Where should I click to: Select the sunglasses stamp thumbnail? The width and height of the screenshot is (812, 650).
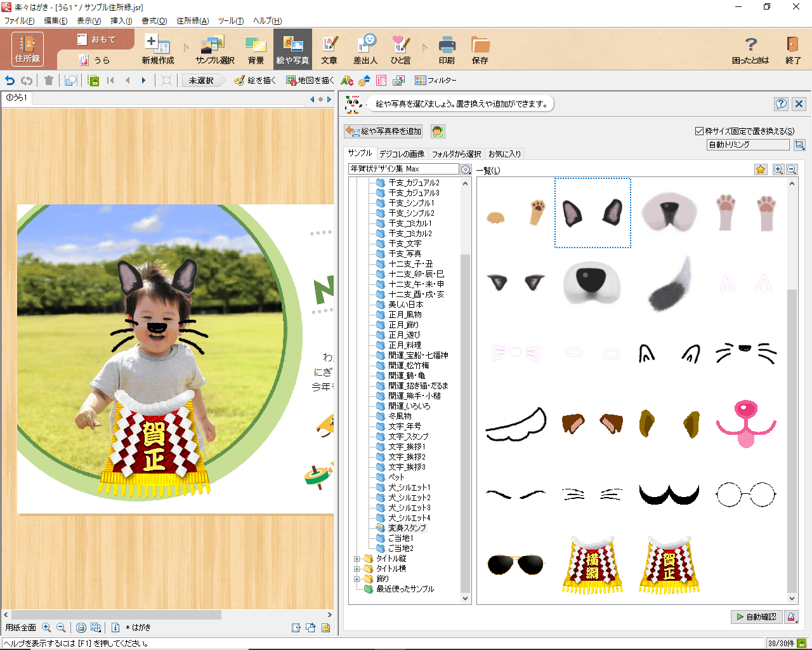pos(516,564)
